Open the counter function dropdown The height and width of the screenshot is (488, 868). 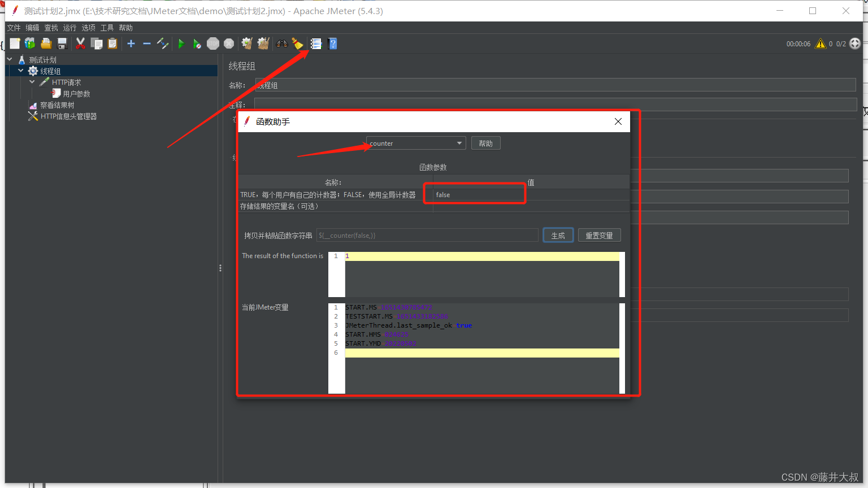(416, 143)
